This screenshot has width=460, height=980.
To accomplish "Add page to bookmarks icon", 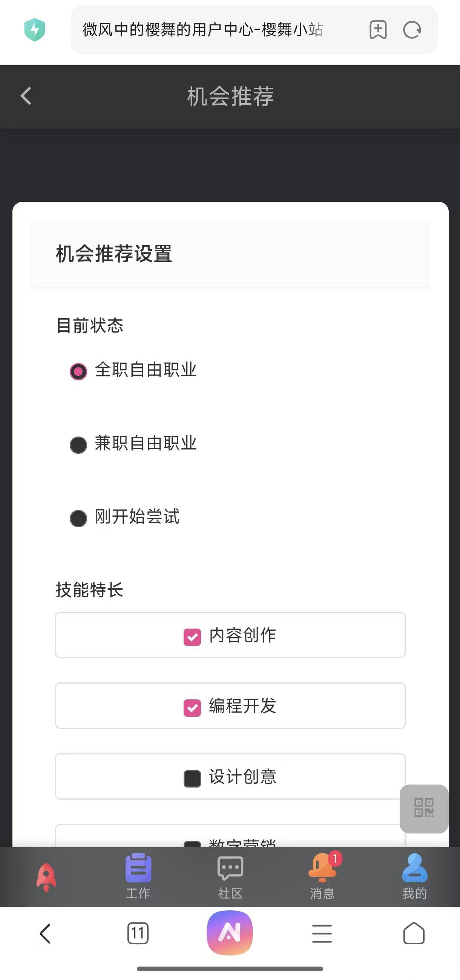I will coord(378,30).
